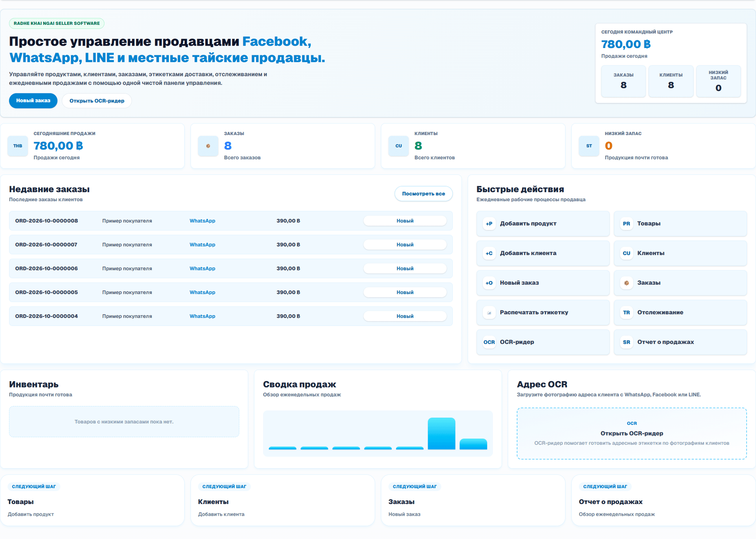This screenshot has height=539, width=756.
Task: Click the second tallest bar in sales chart
Action: pyautogui.click(x=473, y=444)
